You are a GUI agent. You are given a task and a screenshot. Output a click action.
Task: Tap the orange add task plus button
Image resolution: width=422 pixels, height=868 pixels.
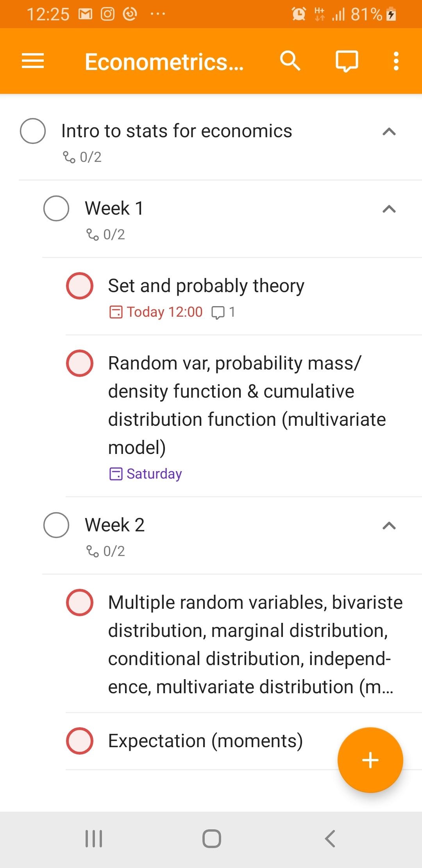370,760
